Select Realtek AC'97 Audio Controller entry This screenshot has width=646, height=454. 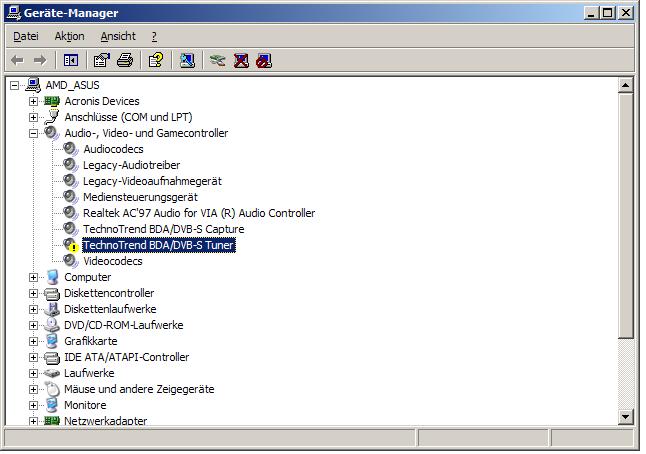(x=199, y=213)
